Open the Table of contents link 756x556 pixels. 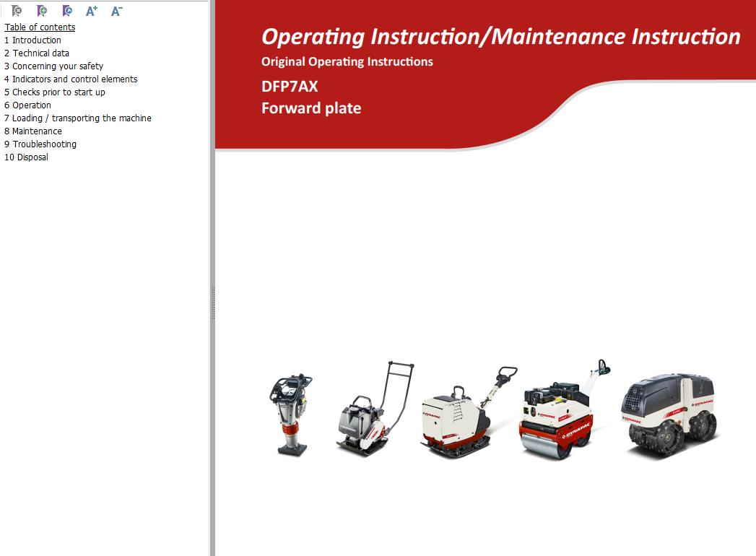pyautogui.click(x=39, y=27)
